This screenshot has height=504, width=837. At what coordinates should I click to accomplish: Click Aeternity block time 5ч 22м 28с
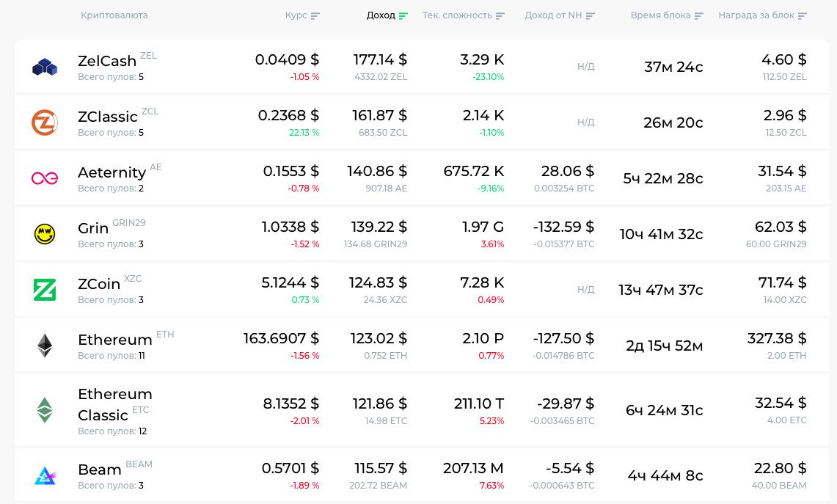point(663,178)
